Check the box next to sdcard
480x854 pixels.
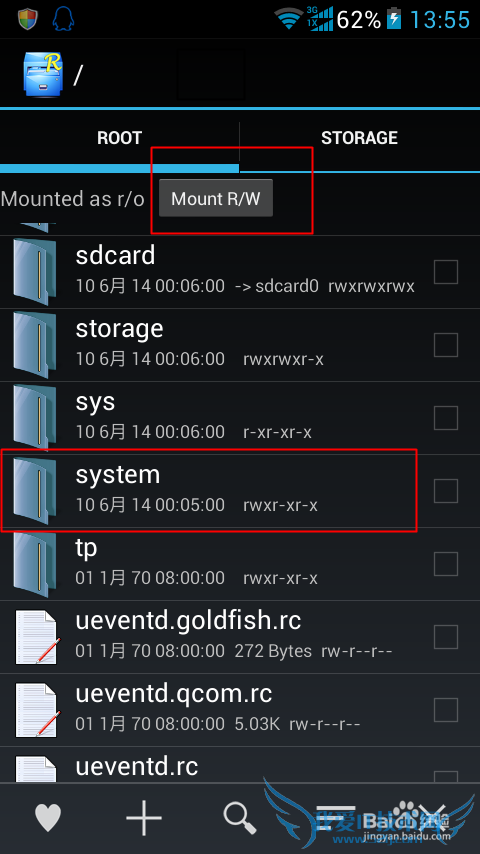point(446,272)
